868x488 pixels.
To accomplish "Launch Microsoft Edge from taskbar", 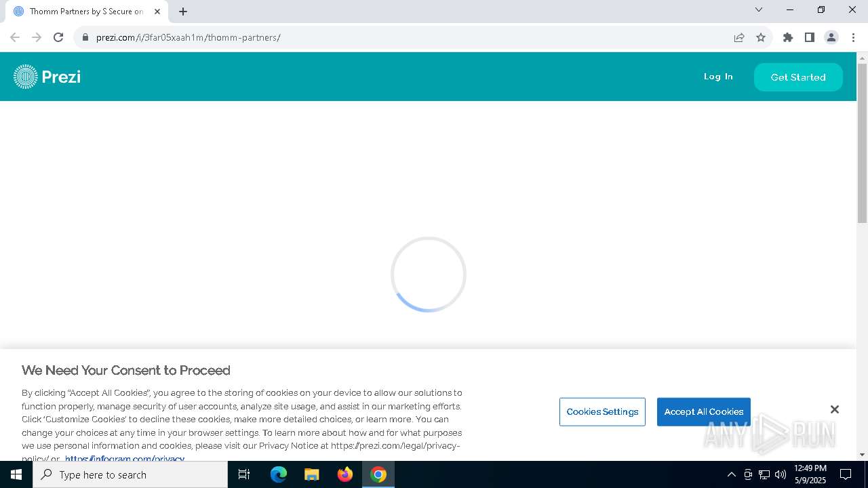I will point(279,474).
